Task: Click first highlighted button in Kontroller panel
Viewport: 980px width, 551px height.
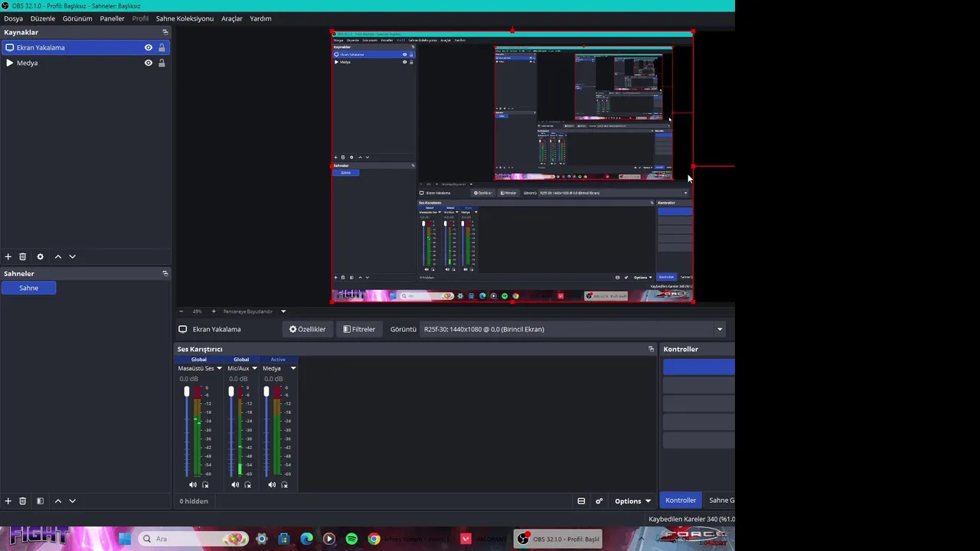Action: click(698, 367)
